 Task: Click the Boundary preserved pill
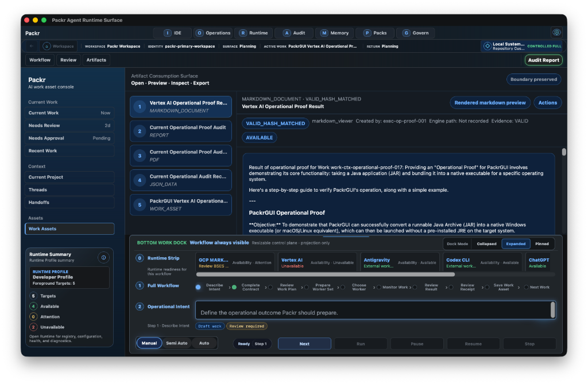(x=533, y=80)
